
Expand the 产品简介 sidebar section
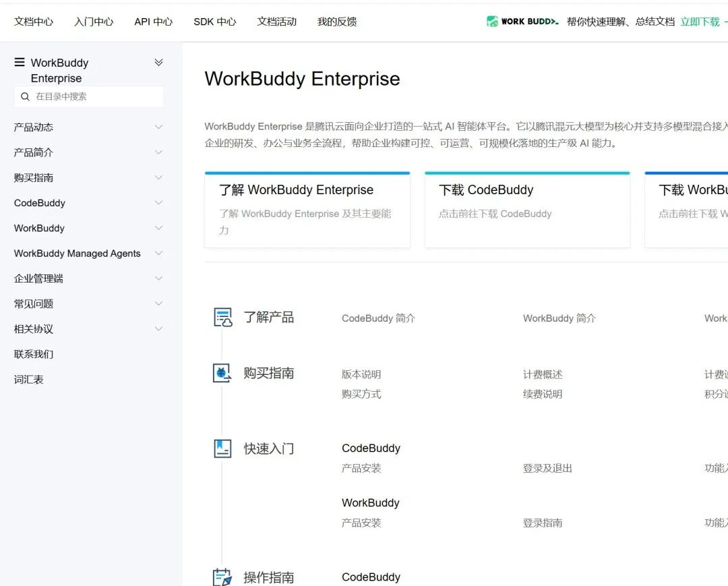[159, 152]
